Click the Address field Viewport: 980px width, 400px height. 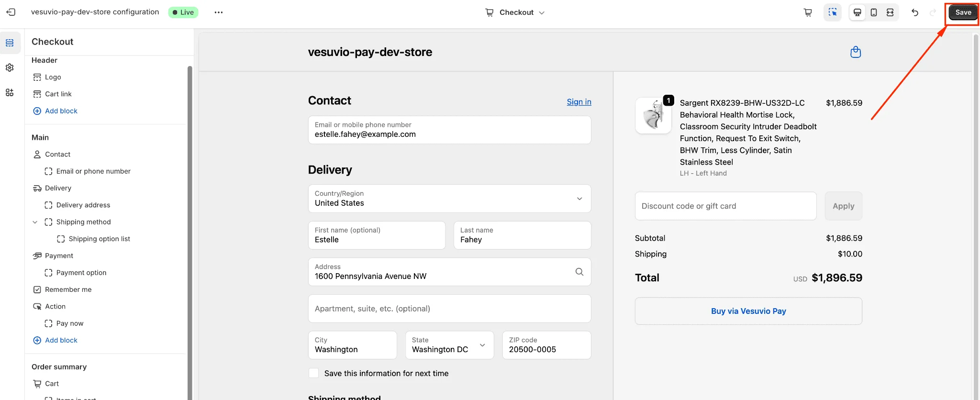pyautogui.click(x=449, y=272)
